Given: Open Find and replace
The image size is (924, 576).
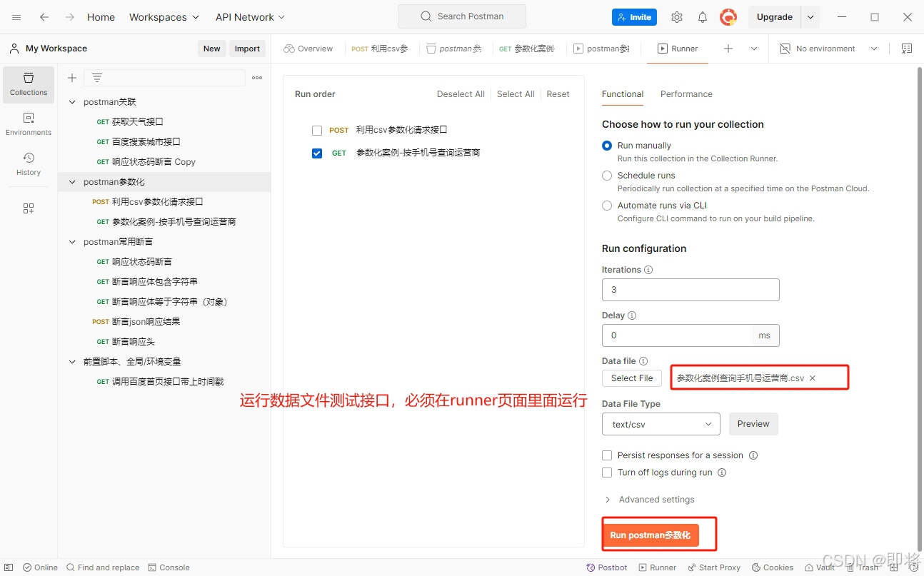Looking at the screenshot, I should point(103,567).
